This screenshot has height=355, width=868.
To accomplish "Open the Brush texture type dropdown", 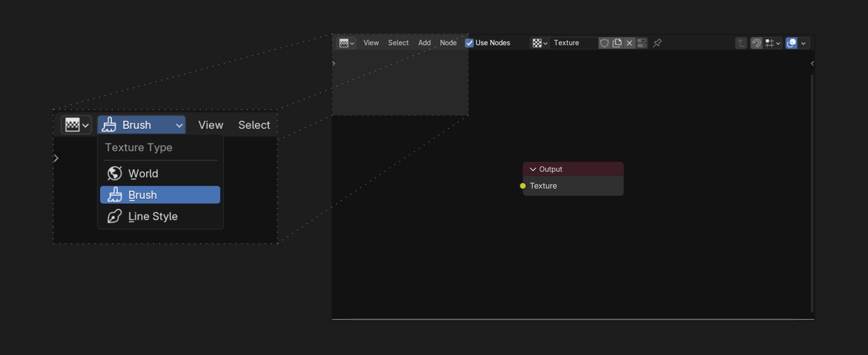I will coord(142,125).
